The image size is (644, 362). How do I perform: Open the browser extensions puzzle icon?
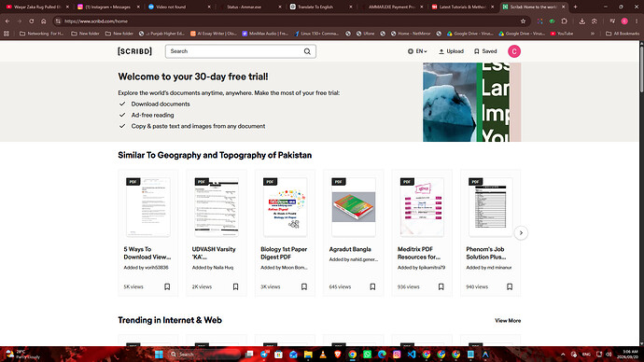tap(565, 21)
